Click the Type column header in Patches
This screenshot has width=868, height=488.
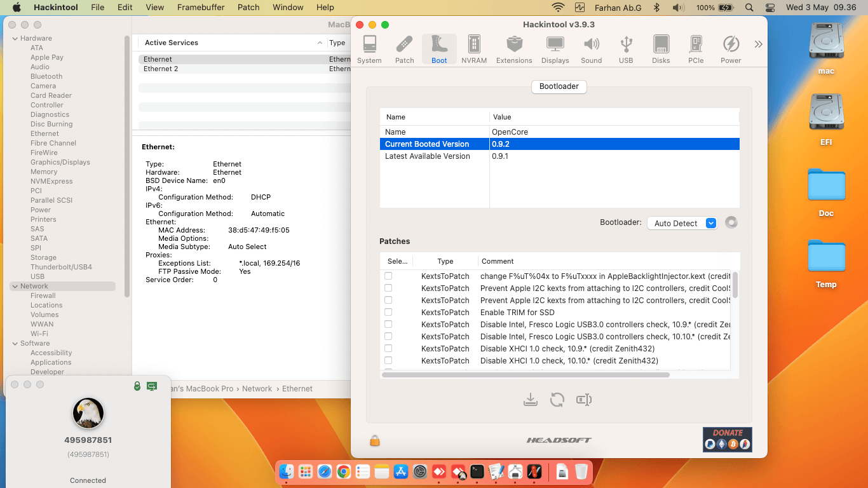pos(445,261)
